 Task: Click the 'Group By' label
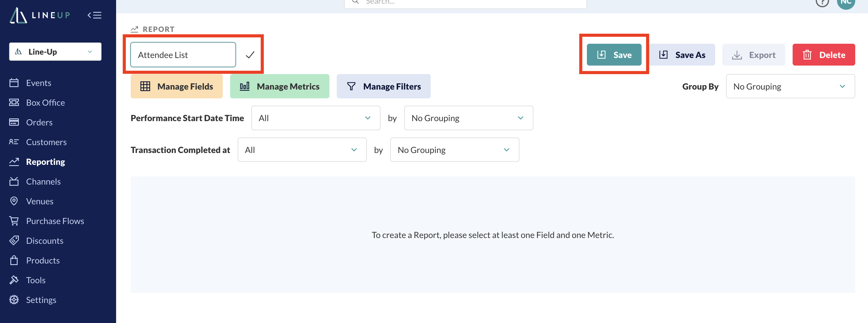[x=700, y=87]
